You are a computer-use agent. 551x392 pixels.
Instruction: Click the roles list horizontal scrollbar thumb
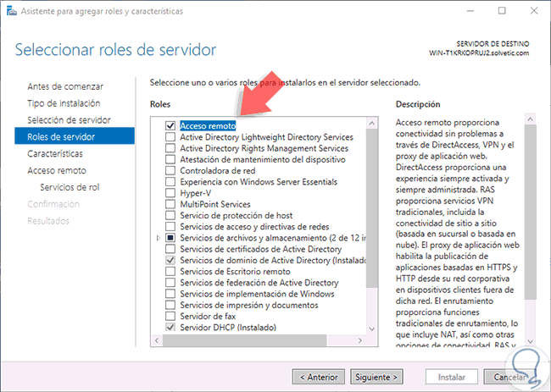245,340
